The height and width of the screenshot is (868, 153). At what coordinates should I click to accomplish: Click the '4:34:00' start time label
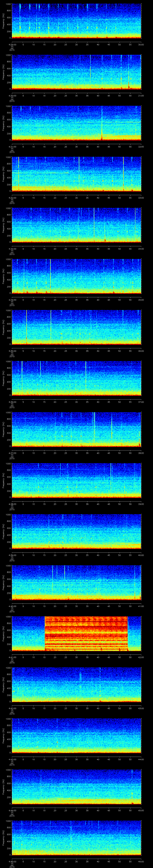coord(12,300)
